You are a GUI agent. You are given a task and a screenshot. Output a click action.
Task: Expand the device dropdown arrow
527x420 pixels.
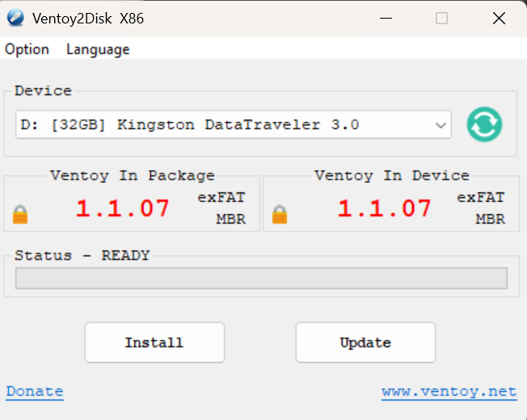pos(441,125)
